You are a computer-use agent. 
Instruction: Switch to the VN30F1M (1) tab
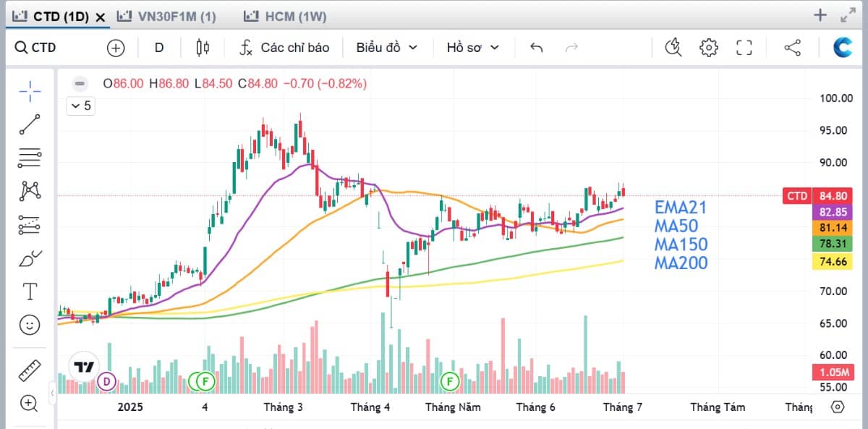[x=167, y=16]
